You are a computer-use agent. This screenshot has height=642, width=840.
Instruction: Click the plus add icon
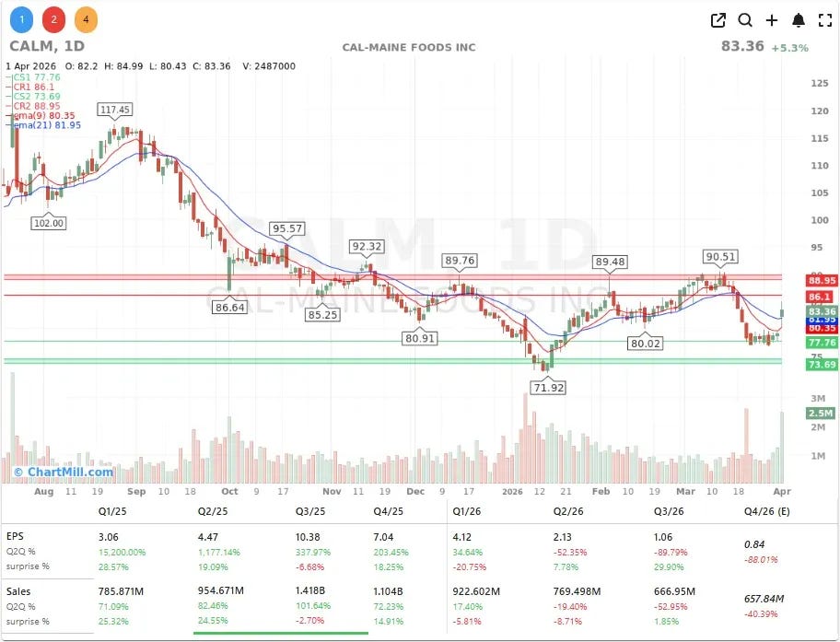(772, 20)
